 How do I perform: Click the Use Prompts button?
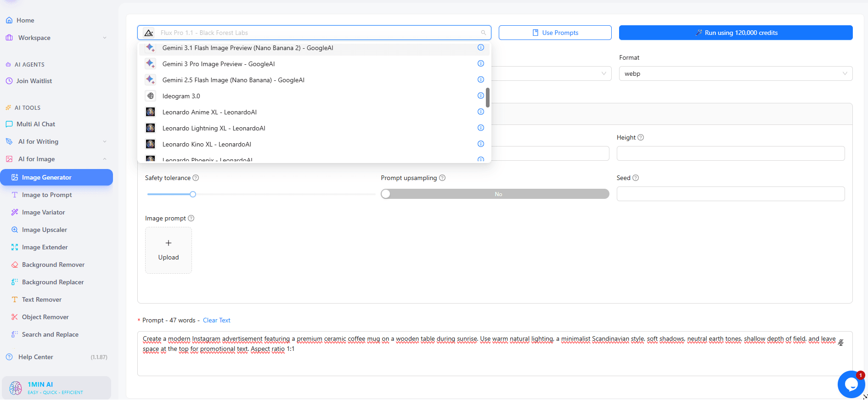click(555, 33)
